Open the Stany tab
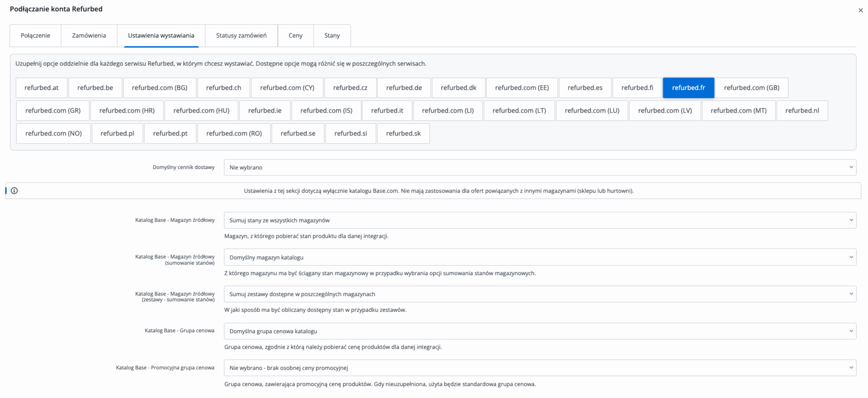The height and width of the screenshot is (398, 868). tap(332, 36)
